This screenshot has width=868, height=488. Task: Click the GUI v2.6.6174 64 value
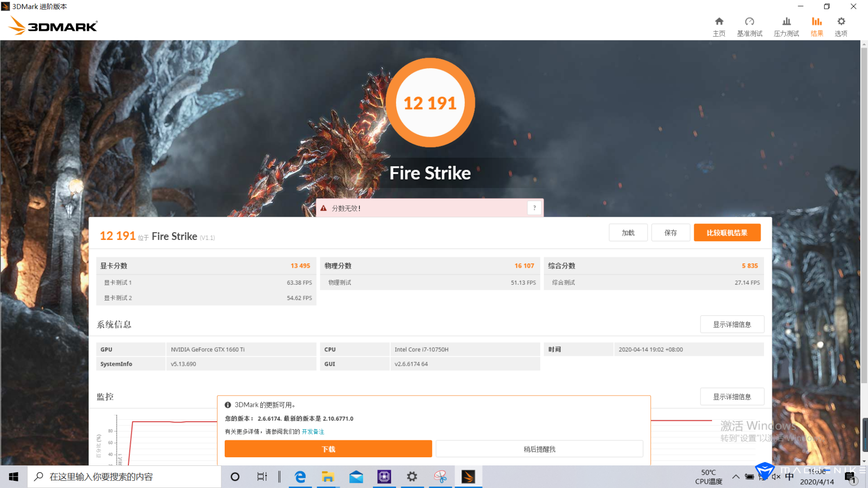(411, 364)
